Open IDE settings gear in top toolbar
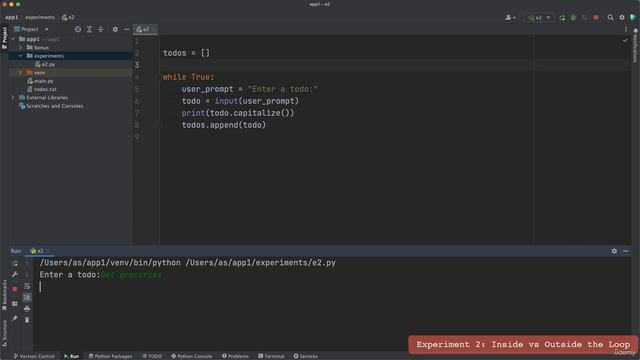Viewport: 640px width, 360px height. tap(622, 18)
